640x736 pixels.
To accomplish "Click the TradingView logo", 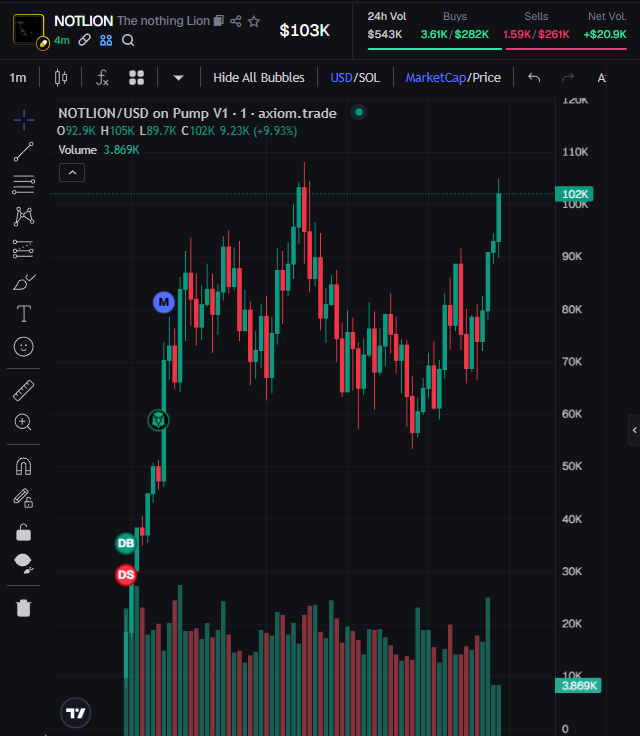I will pyautogui.click(x=76, y=713).
